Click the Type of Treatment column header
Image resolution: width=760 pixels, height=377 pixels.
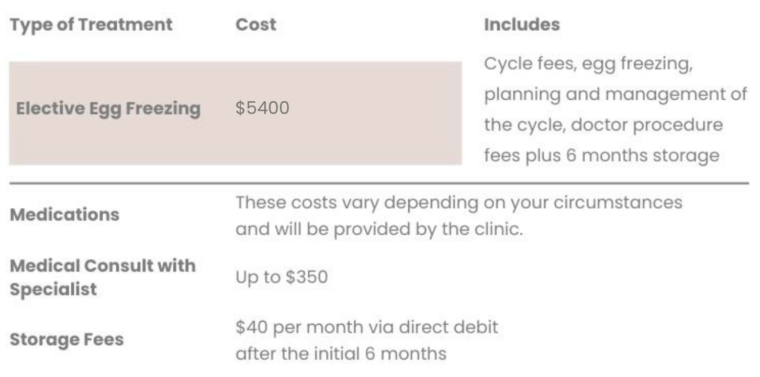91,25
